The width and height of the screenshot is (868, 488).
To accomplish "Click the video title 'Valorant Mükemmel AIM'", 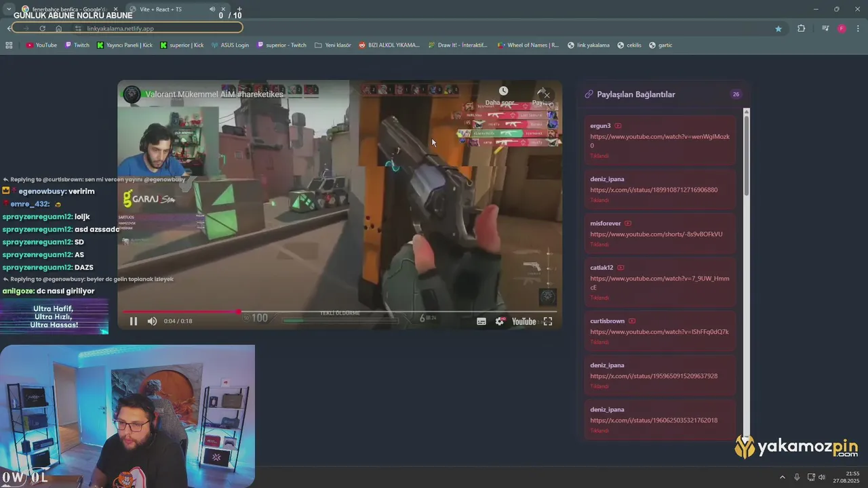I will [214, 94].
